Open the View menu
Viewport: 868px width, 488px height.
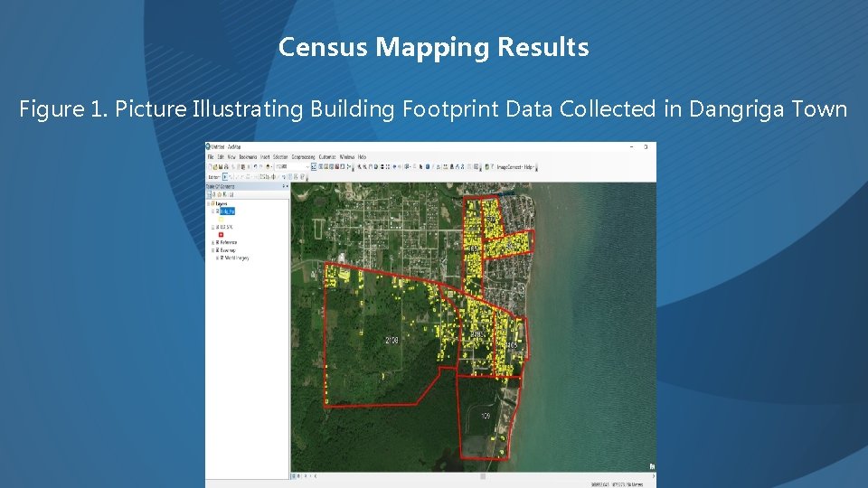coord(231,157)
